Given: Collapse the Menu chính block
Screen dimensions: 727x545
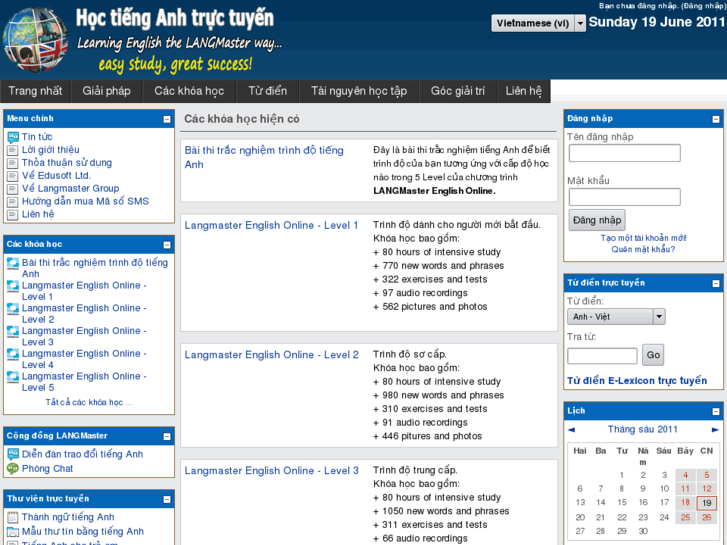Looking at the screenshot, I should [x=167, y=119].
